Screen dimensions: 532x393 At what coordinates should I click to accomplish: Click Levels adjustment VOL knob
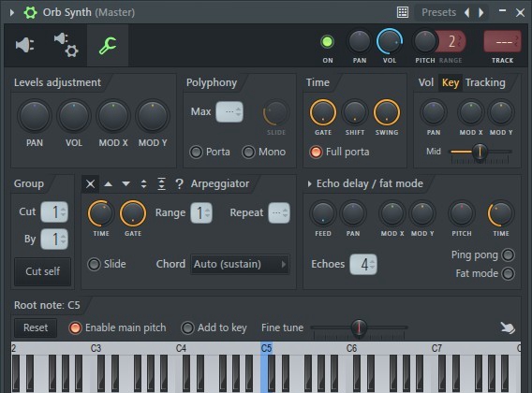[x=74, y=116]
